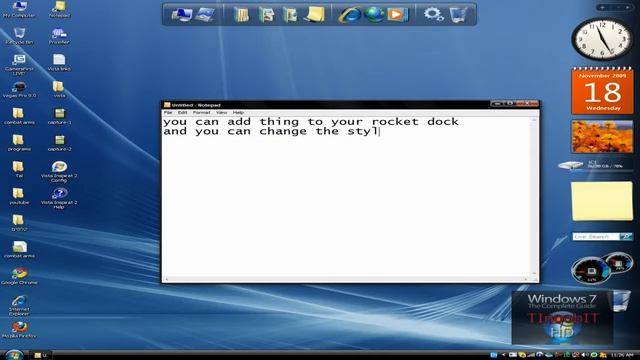640x360 pixels.
Task: Open the capture-1 desktop file
Action: pos(60,116)
